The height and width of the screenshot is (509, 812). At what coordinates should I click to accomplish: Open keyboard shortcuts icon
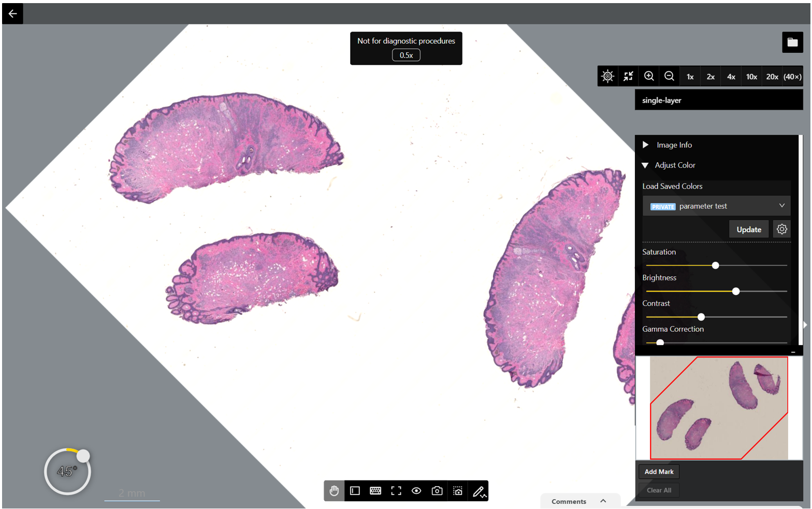pos(375,491)
